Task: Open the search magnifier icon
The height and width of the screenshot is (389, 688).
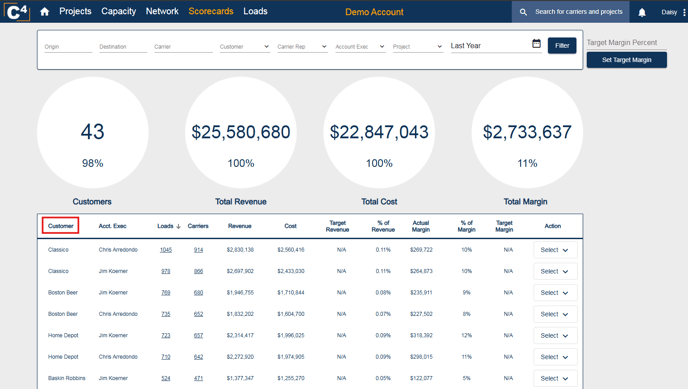Action: point(523,12)
